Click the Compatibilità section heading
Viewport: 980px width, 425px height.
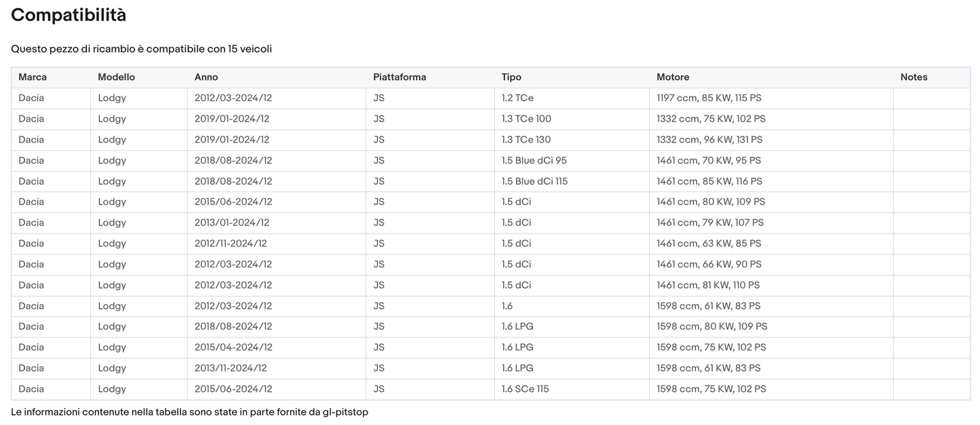(68, 15)
